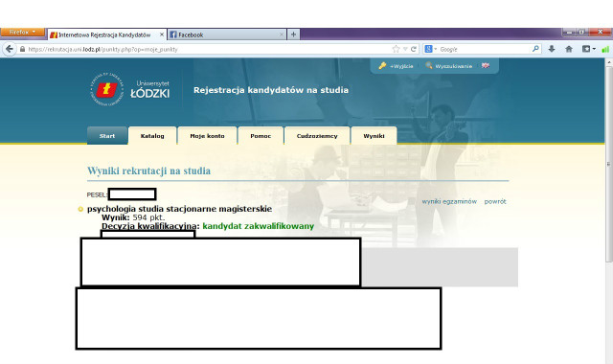This screenshot has width=613, height=364.
Task: Switch to Internetowa Rejestracja Kandydatów tab
Action: pyautogui.click(x=107, y=34)
